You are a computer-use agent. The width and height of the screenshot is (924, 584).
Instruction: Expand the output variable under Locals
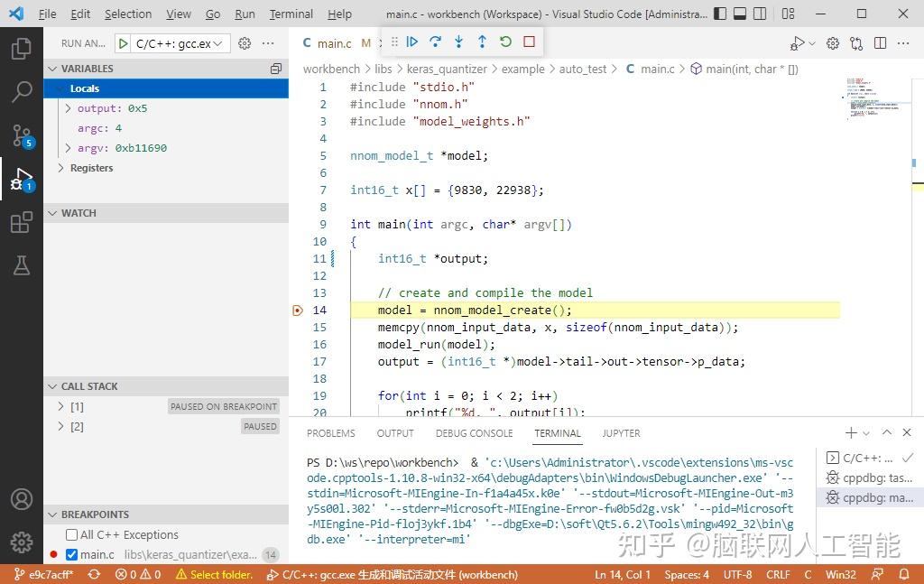click(x=67, y=107)
